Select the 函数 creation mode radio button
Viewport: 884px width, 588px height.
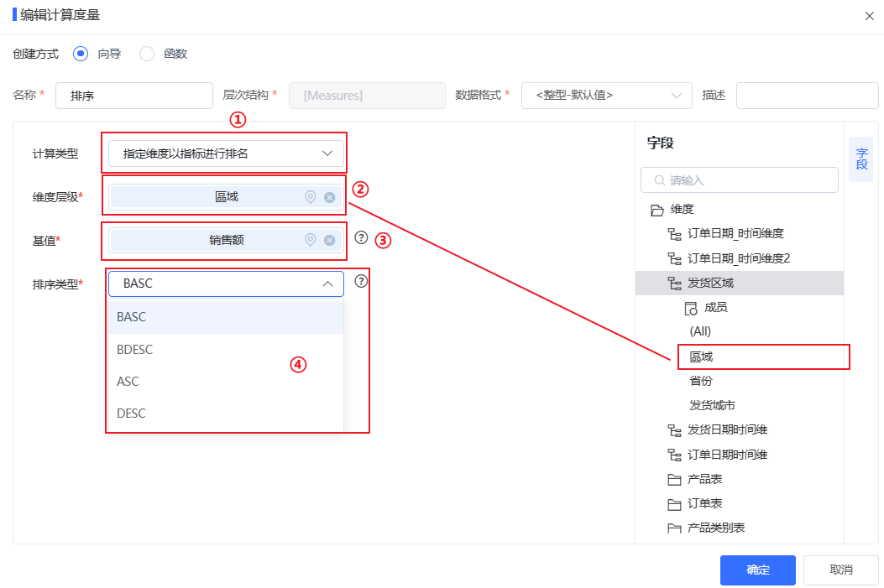[x=147, y=54]
